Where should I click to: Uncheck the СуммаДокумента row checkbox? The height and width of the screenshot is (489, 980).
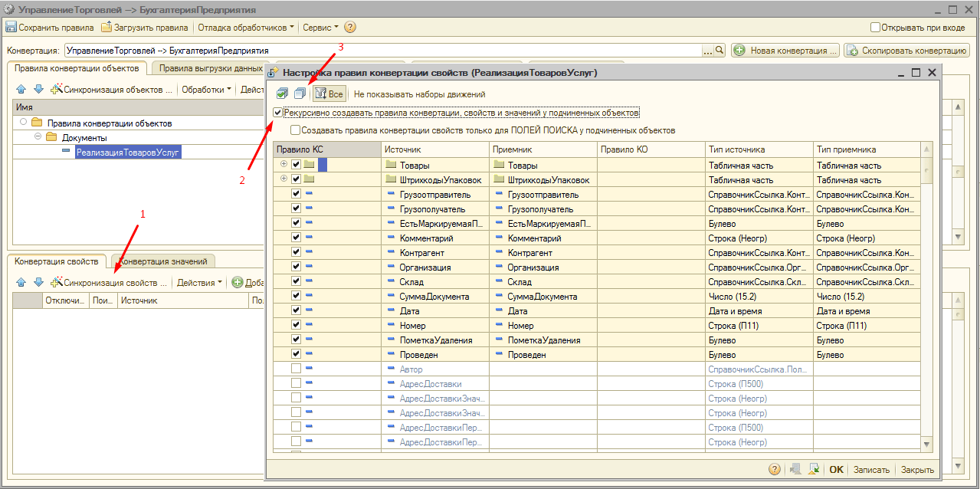[x=296, y=296]
